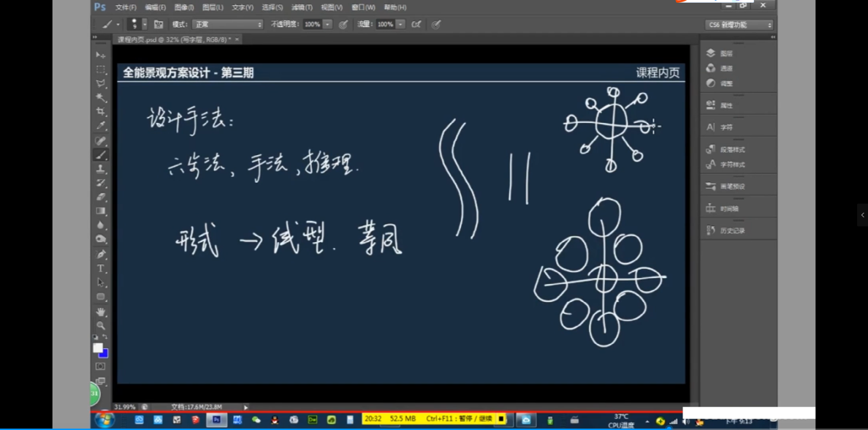Open the 模式 blend mode dropdown
The width and height of the screenshot is (868, 430).
(x=228, y=24)
